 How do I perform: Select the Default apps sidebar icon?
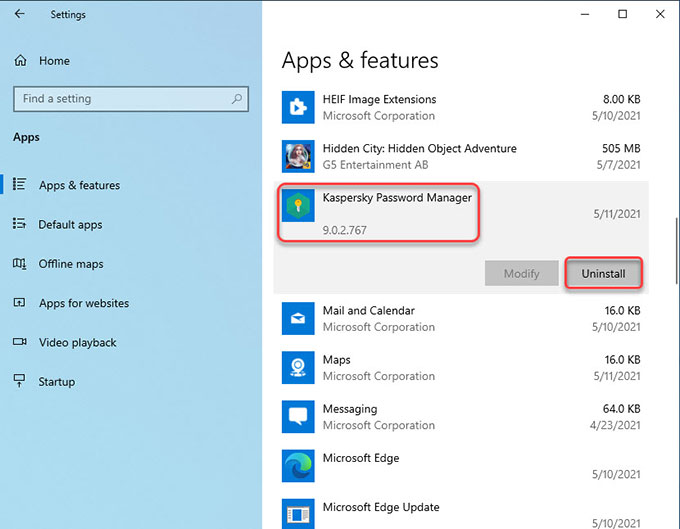coord(20,224)
